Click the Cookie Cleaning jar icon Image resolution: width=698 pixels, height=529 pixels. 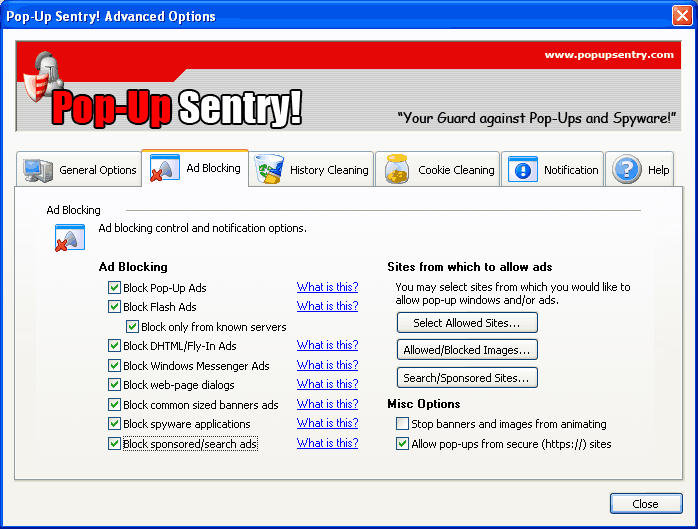[x=397, y=169]
